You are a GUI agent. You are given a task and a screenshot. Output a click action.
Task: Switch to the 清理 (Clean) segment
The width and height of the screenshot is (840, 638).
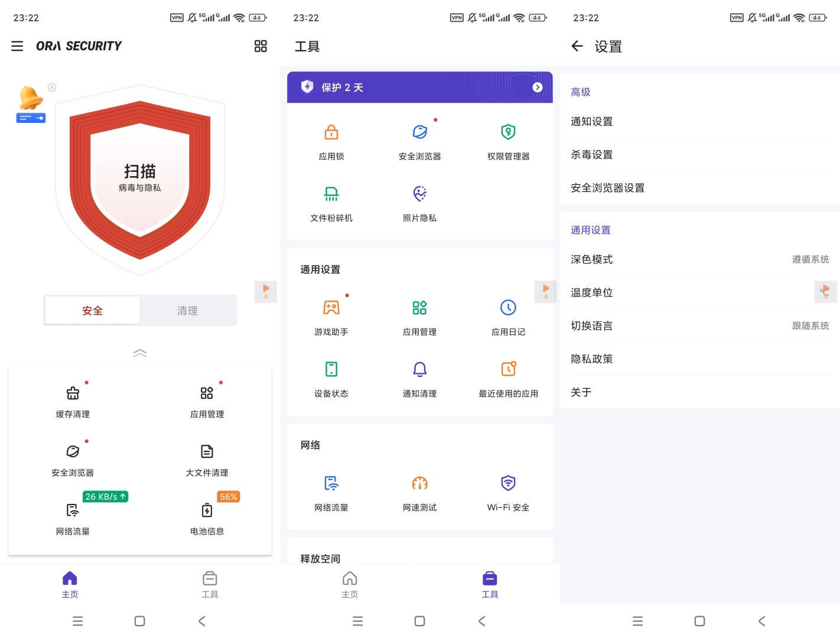[x=188, y=311]
